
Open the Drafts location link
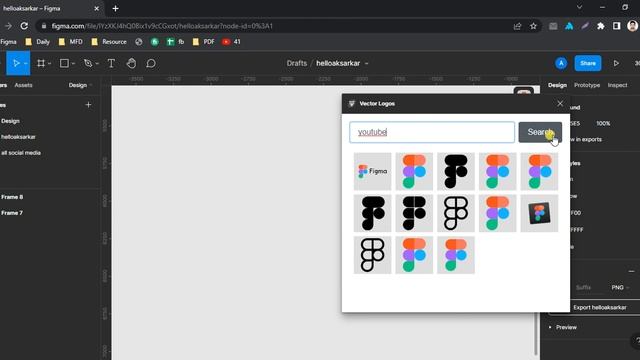click(x=297, y=63)
